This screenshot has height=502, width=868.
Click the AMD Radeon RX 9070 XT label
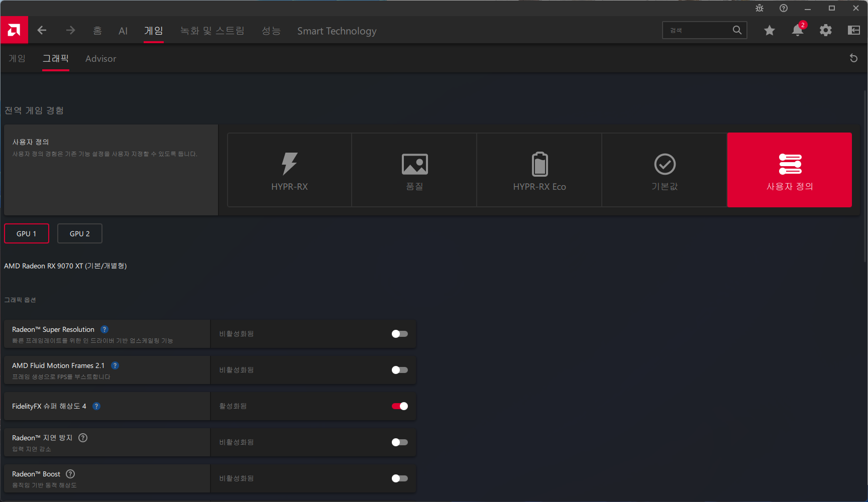[x=65, y=266]
